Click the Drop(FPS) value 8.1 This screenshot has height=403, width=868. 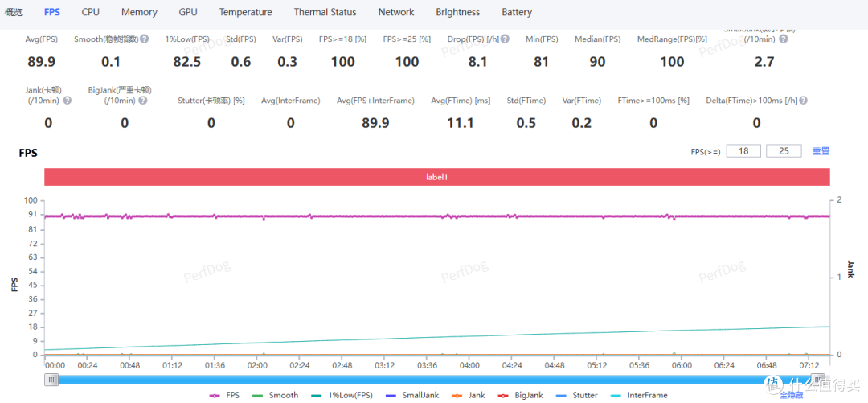(477, 61)
